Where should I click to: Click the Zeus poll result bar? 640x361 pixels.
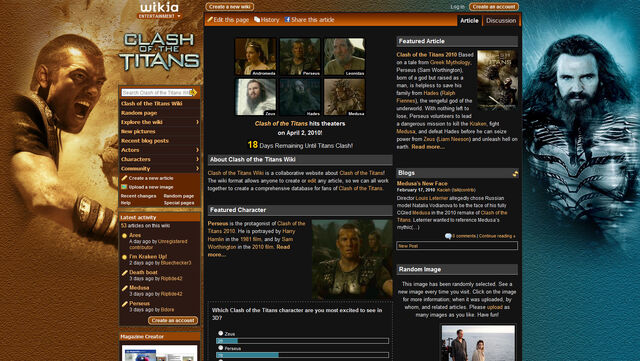click(302, 341)
